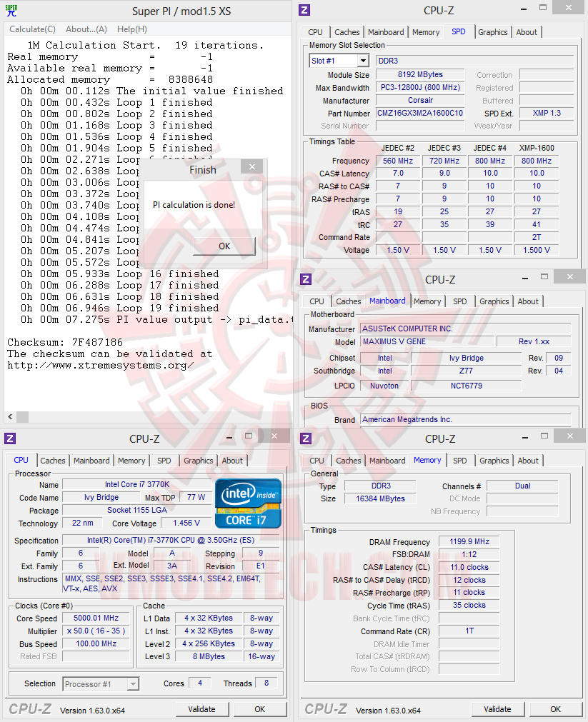Switch to CPU tab in Mainboard window

tap(317, 301)
